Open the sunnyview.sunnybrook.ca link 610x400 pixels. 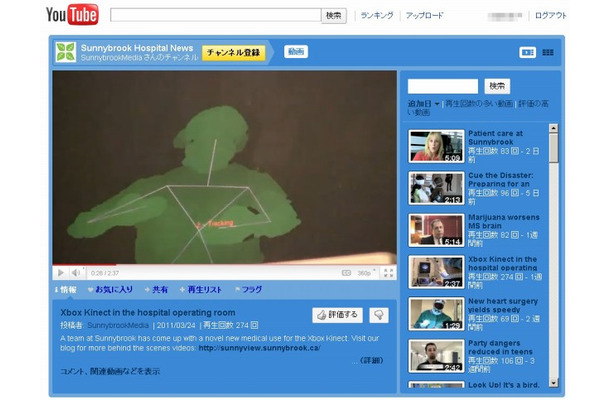[259, 348]
